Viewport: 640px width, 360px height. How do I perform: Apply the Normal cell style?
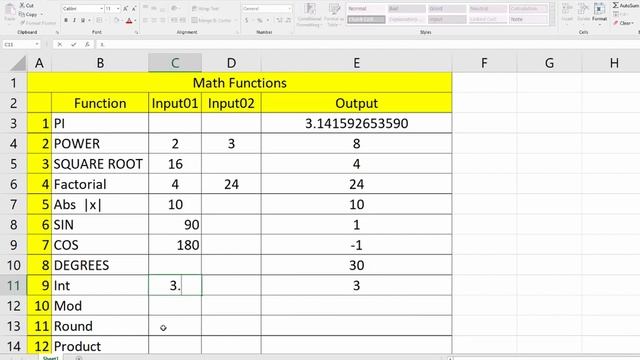pyautogui.click(x=366, y=9)
